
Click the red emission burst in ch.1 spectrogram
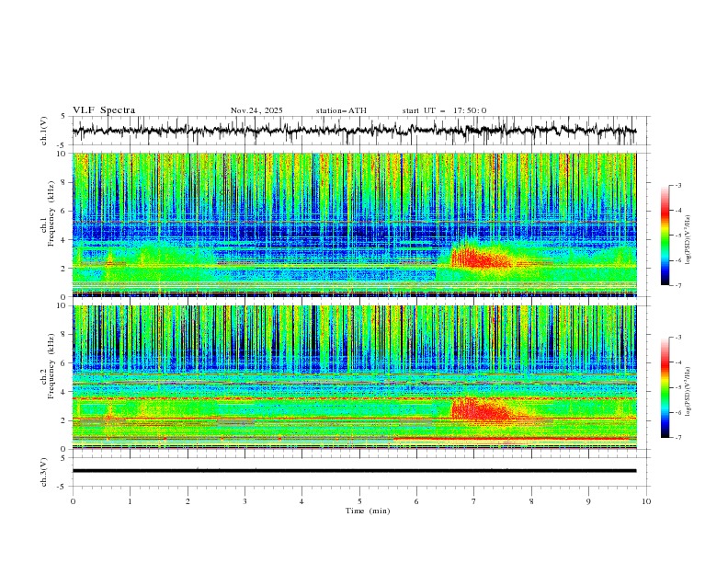(x=481, y=258)
